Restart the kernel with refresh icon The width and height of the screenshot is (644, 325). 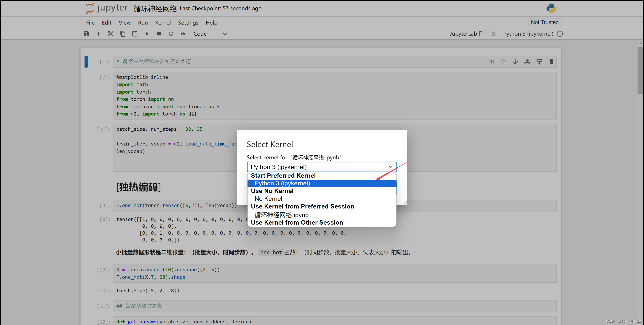(x=171, y=34)
